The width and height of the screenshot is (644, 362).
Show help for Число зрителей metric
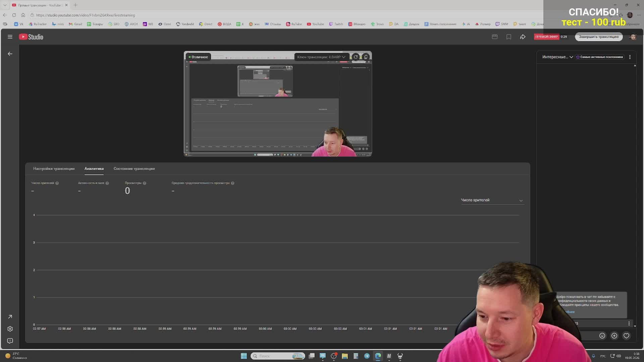pyautogui.click(x=57, y=183)
